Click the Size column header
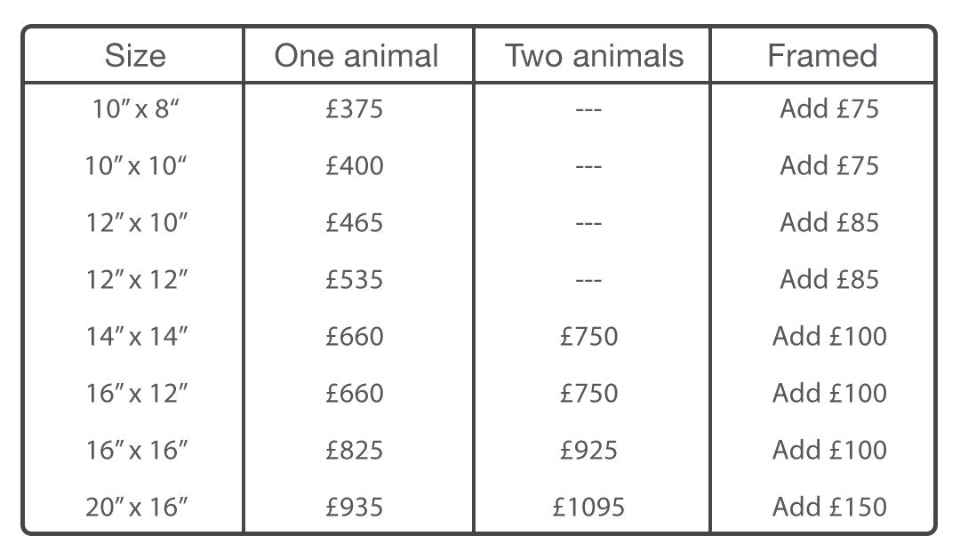 point(135,56)
